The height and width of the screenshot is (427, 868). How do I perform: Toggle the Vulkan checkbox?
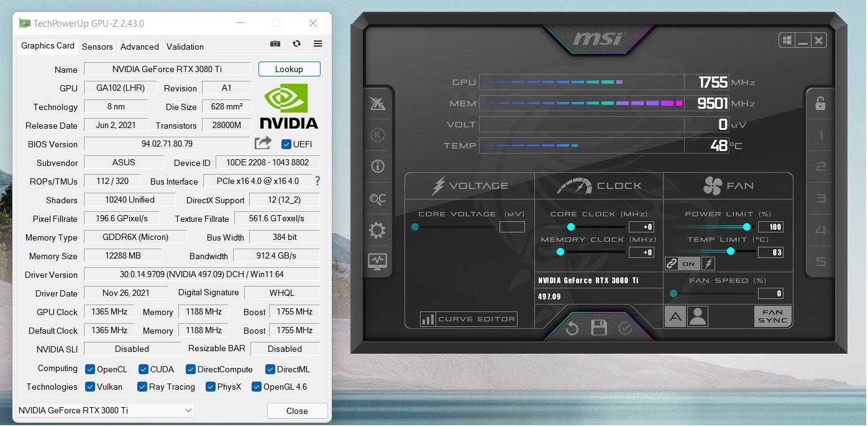pyautogui.click(x=90, y=387)
